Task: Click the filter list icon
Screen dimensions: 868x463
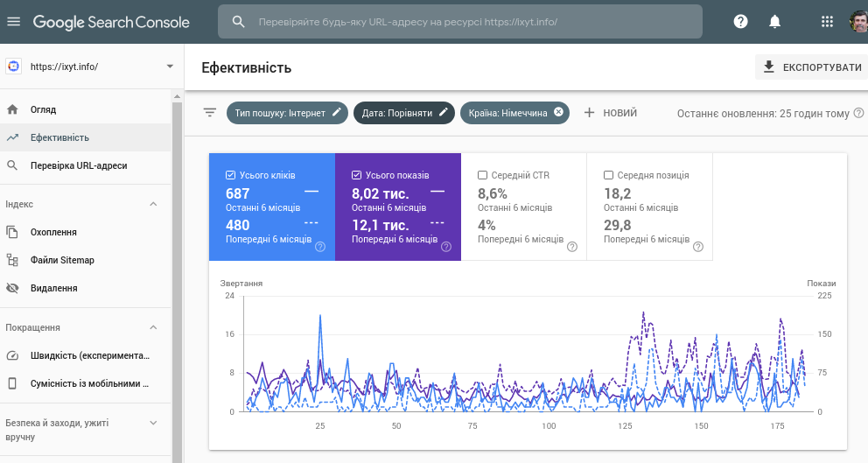Action: coord(210,113)
